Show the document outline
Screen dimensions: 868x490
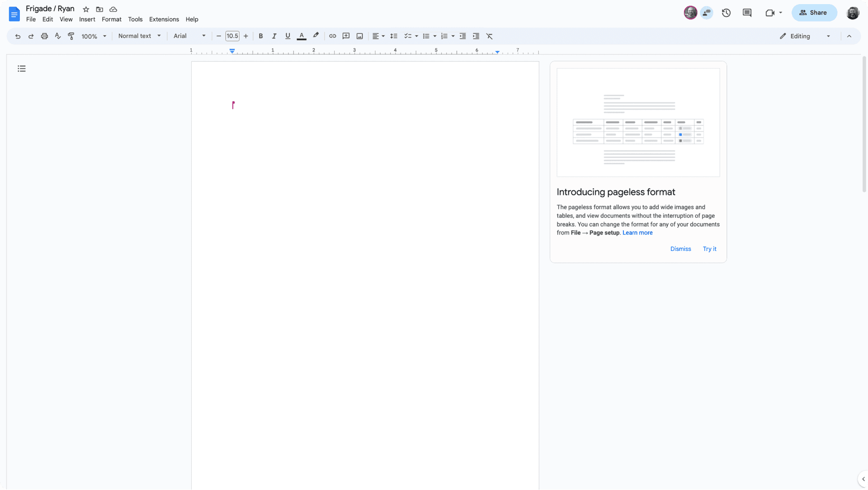pyautogui.click(x=22, y=69)
